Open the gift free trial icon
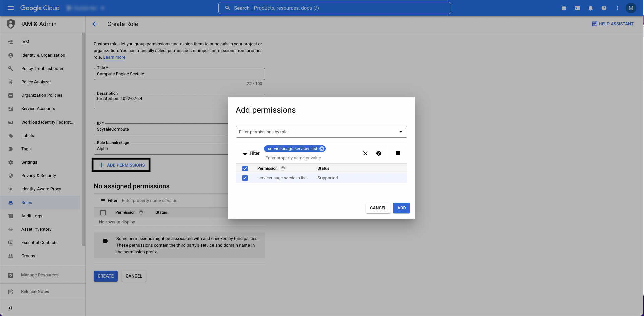The height and width of the screenshot is (316, 644). point(564,8)
